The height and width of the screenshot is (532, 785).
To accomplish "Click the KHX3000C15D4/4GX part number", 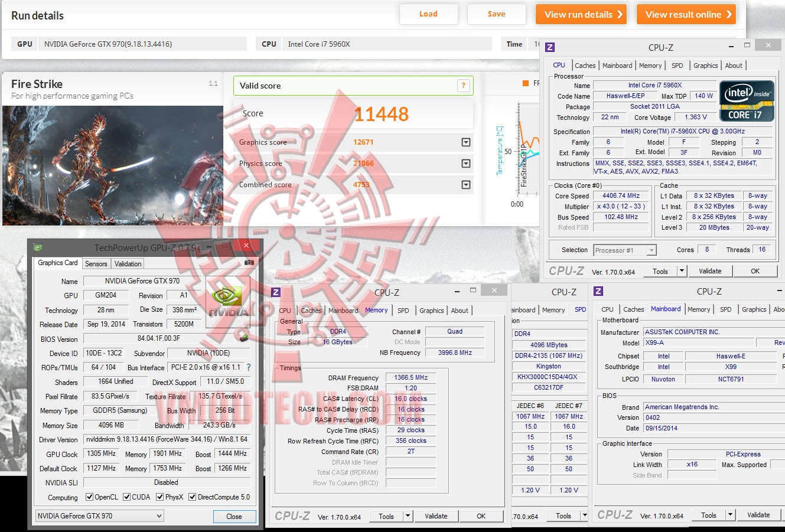I will coord(548,377).
